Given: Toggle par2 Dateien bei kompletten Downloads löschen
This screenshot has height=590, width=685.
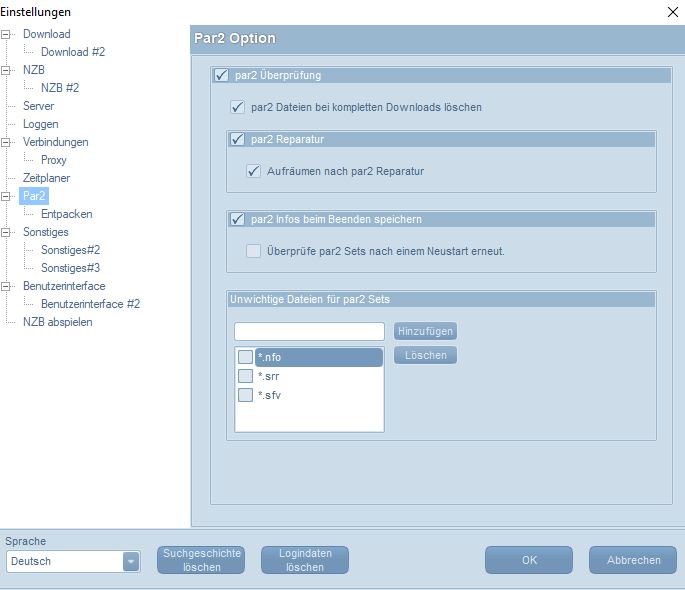Looking at the screenshot, I should click(x=238, y=107).
